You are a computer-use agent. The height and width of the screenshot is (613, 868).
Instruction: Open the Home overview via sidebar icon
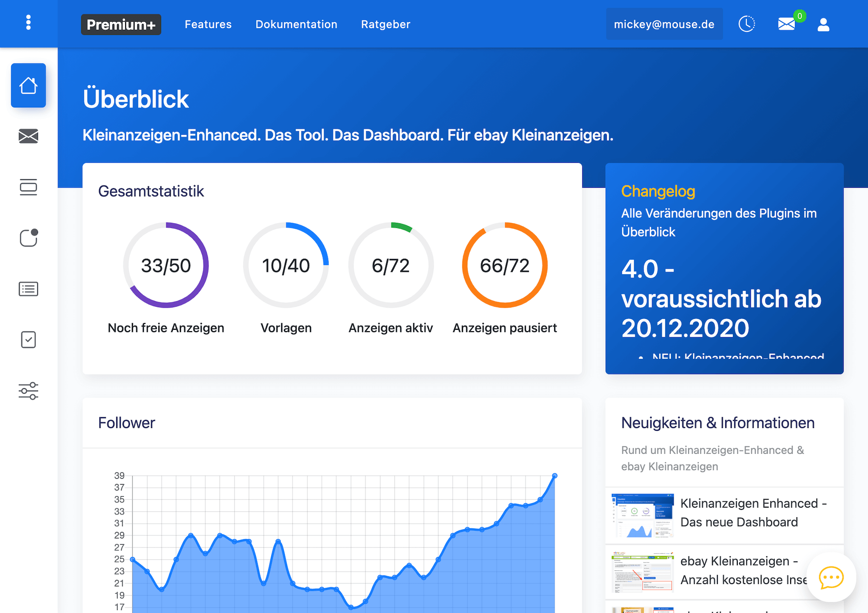coord(28,85)
